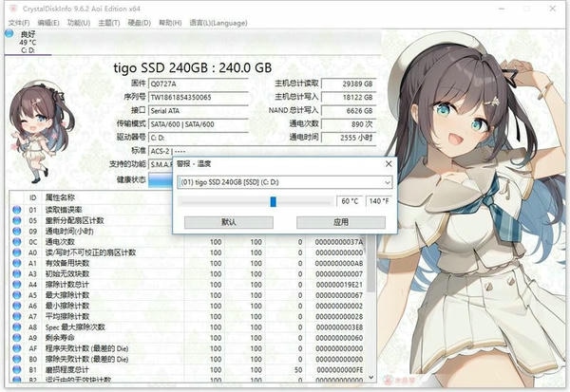The image size is (570, 392).
Task: Open the 功能(U) menu
Action: click(x=79, y=23)
